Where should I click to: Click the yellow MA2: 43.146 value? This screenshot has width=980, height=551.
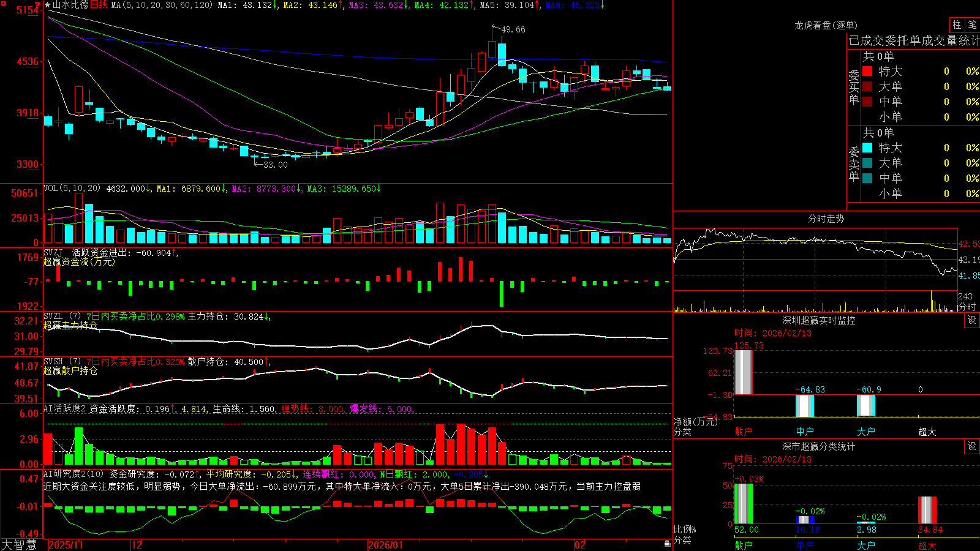point(313,5)
